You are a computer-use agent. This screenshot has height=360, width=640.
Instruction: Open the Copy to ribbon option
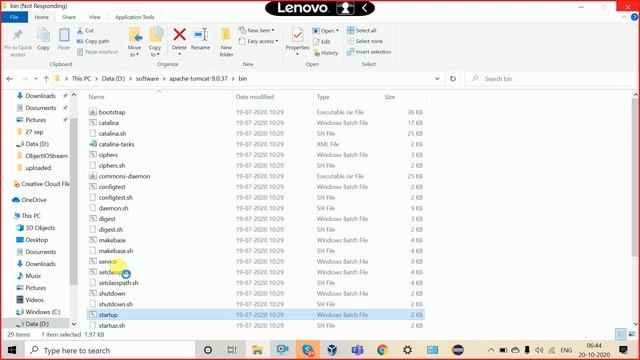155,42
